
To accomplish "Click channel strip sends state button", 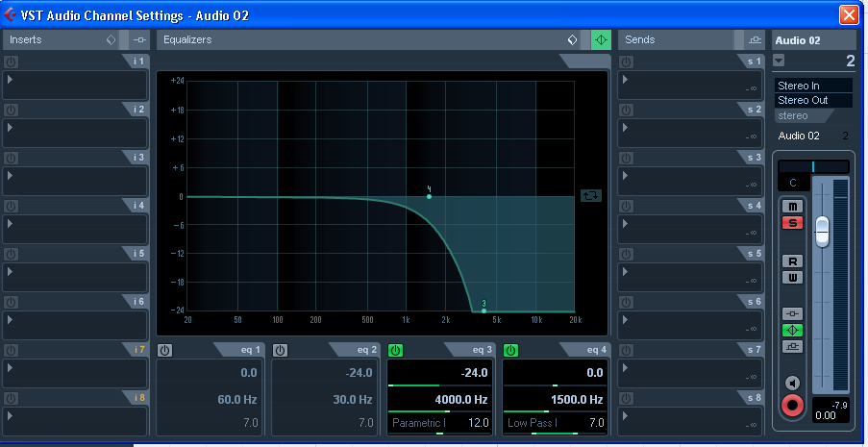I will coord(793,347).
